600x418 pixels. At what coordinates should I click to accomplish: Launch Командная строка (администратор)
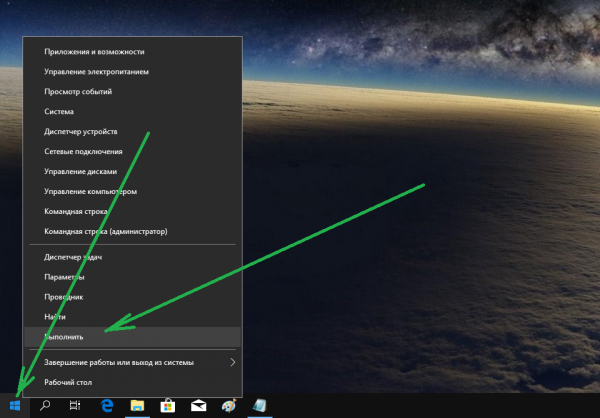point(132,231)
